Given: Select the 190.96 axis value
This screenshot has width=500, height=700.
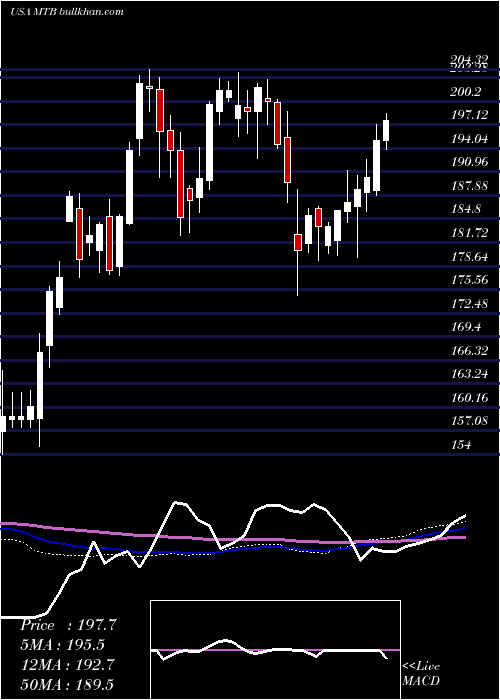Looking at the screenshot, I should (470, 162).
